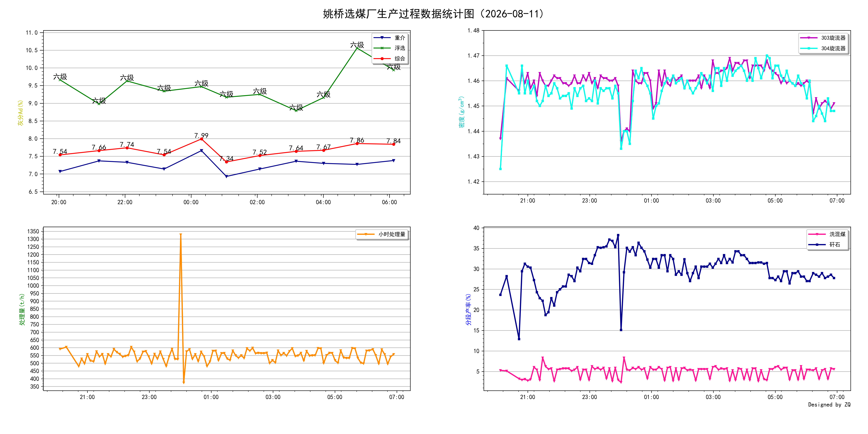Image resolution: width=868 pixels, height=434 pixels.
Task: Click the 15 tick on the yield axis
Action: point(476,330)
